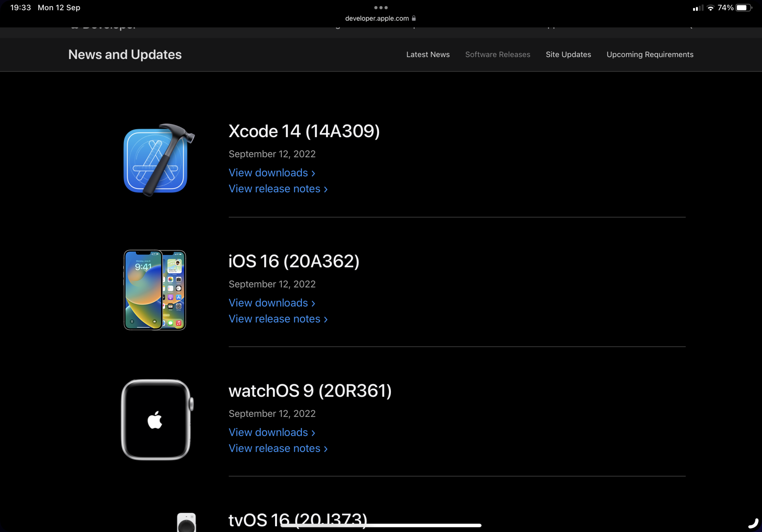Click the Apple TV remote image
This screenshot has height=532, width=762.
click(x=186, y=522)
